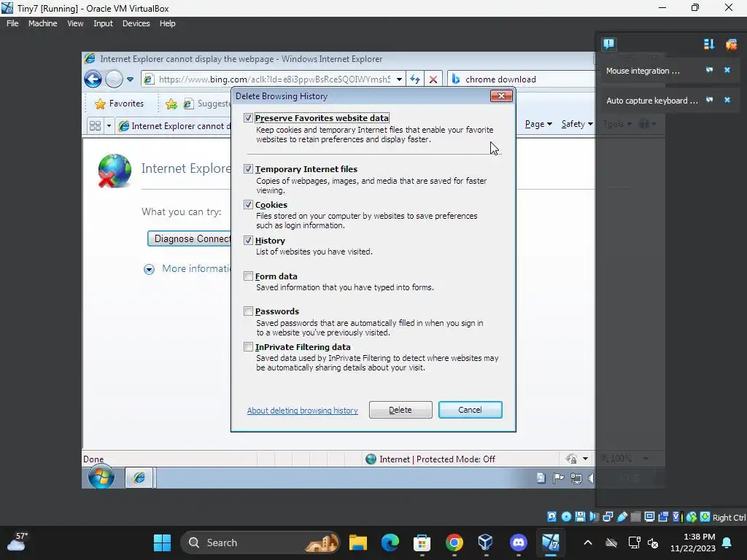Screen dimensions: 747x560
Task: Open the recent pages dropdown arrow
Action: click(130, 79)
